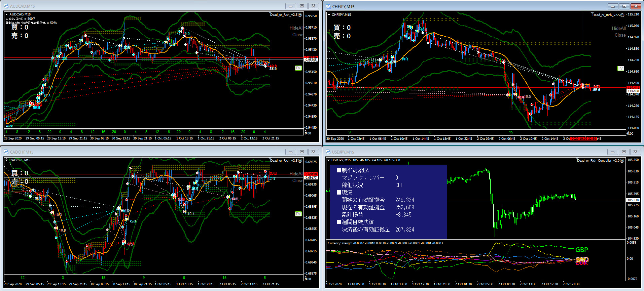Screen dimensions: 644x291
Task: Click the Dead_or_Rich_Controller_v2.0 EA name
Action: 598,161
